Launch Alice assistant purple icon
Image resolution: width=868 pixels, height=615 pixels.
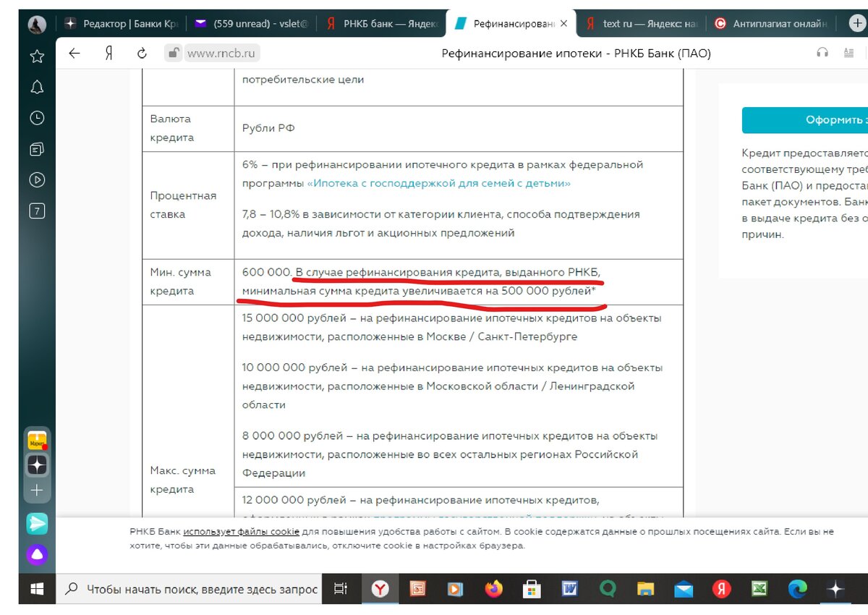37,556
